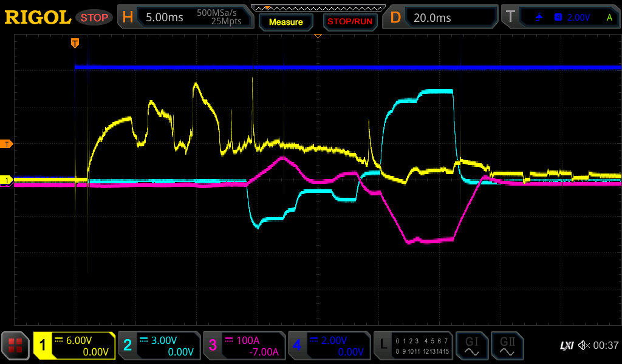Image resolution: width=622 pixels, height=364 pixels.
Task: Toggle channel 4 blue 2.00V label
Action: (329, 346)
